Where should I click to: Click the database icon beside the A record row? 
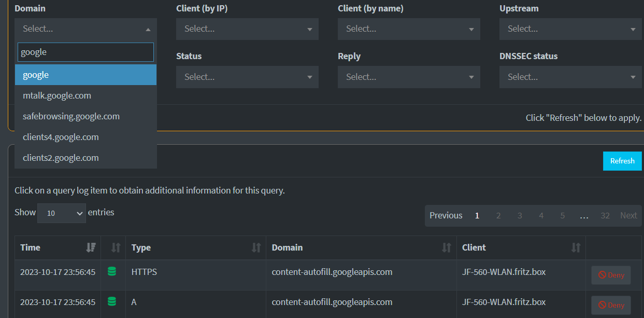[x=112, y=302]
